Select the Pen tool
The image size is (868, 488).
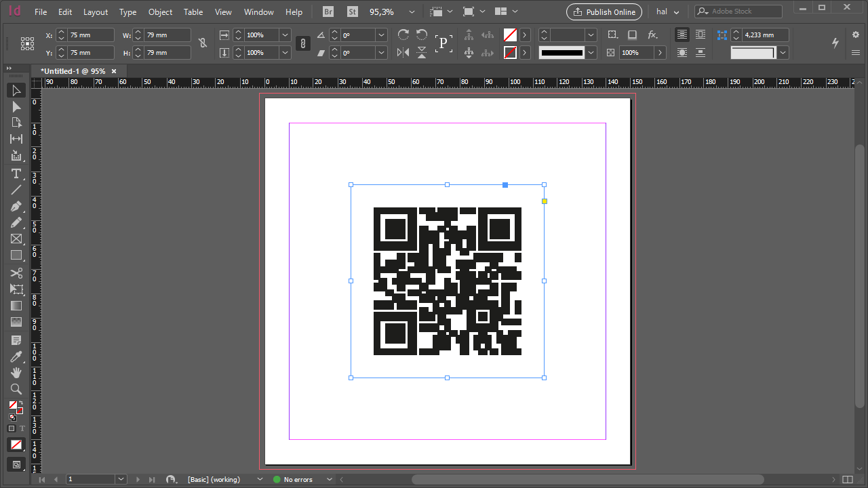tap(16, 206)
